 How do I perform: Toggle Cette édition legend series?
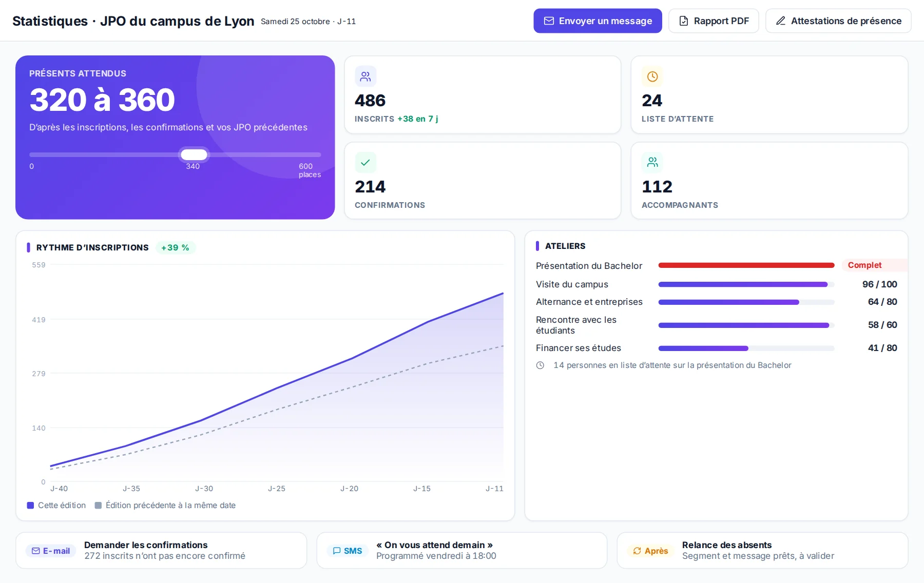pos(56,506)
